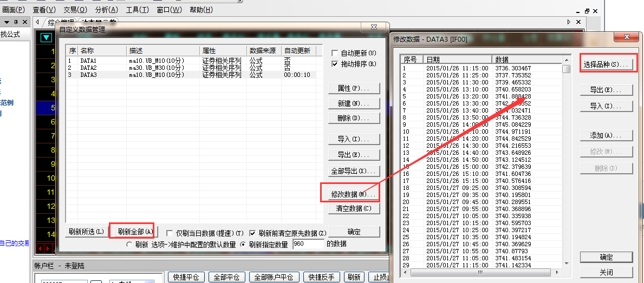Screen dimensions: 644x283
Task: Close the left formula panel with its X
Action: tap(25, 22)
